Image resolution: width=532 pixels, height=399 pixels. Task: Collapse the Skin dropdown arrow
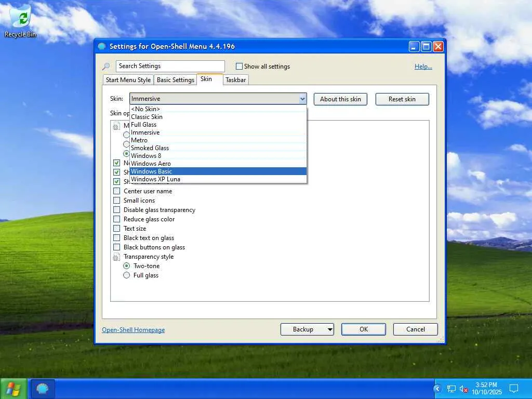[x=302, y=99]
